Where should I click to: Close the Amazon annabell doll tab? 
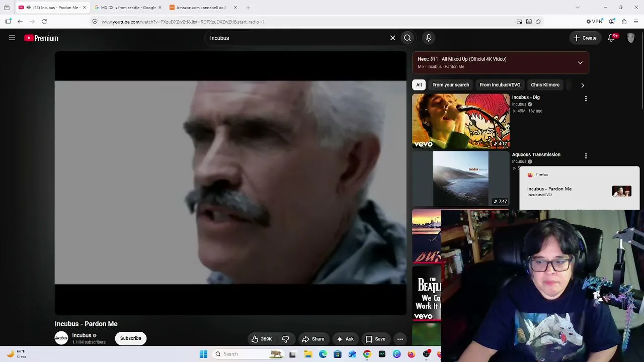(235, 8)
